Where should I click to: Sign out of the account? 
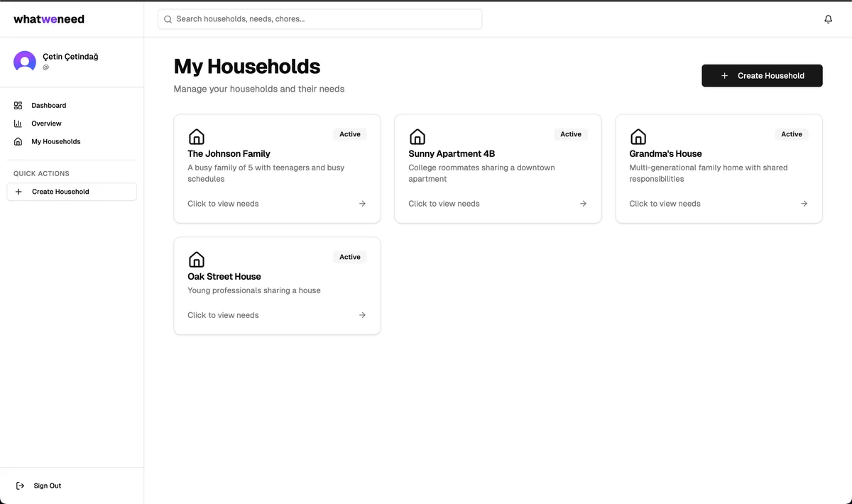pos(47,486)
